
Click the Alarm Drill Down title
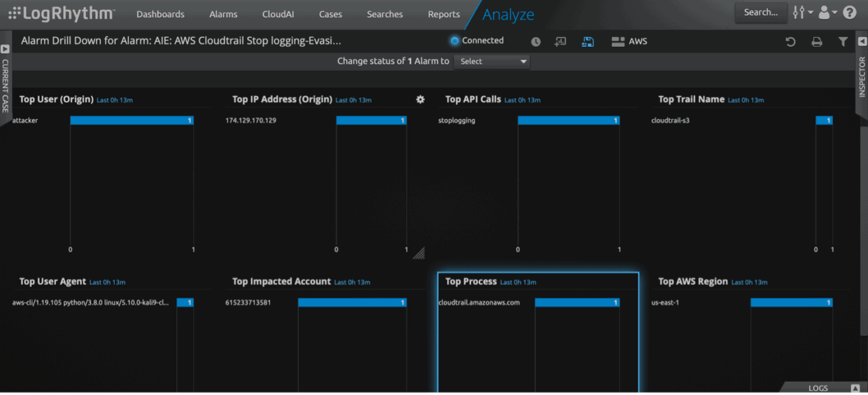pos(181,41)
